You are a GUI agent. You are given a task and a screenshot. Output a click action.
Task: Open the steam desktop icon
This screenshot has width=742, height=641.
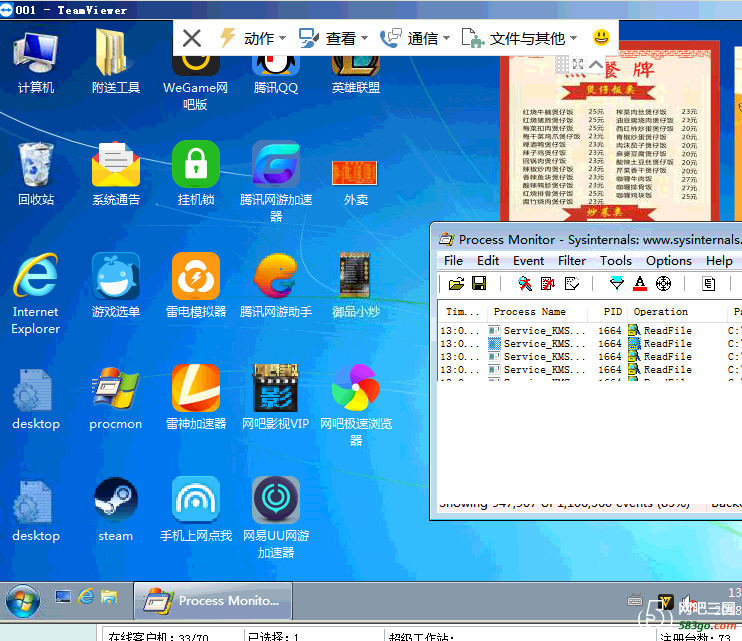[115, 509]
